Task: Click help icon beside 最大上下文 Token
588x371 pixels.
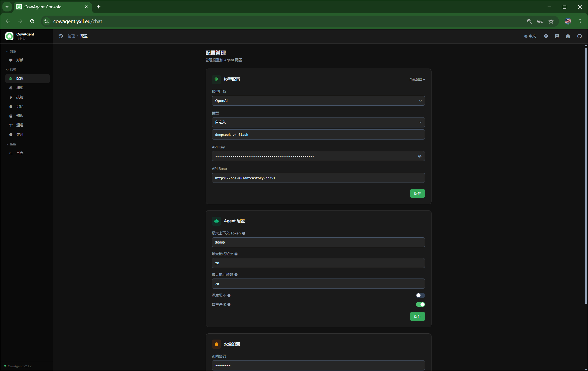Action: tap(244, 233)
